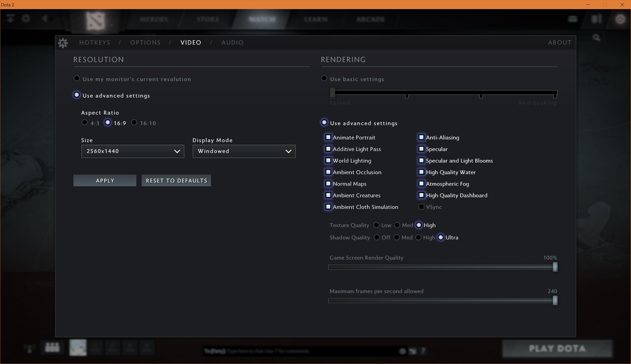Open the mail envelope icon at top right
Viewport: 631px width, 364px height.
572,19
